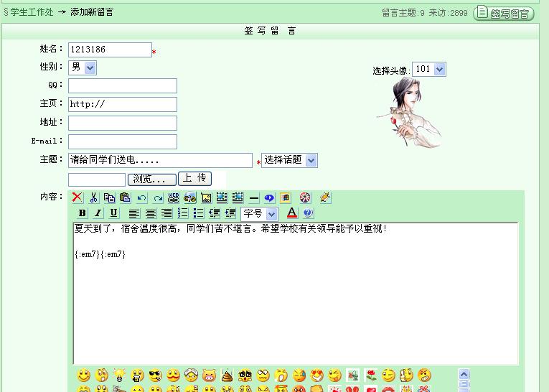The height and width of the screenshot is (392, 549).
Task: Click the decrease indent icon
Action: coord(215,213)
